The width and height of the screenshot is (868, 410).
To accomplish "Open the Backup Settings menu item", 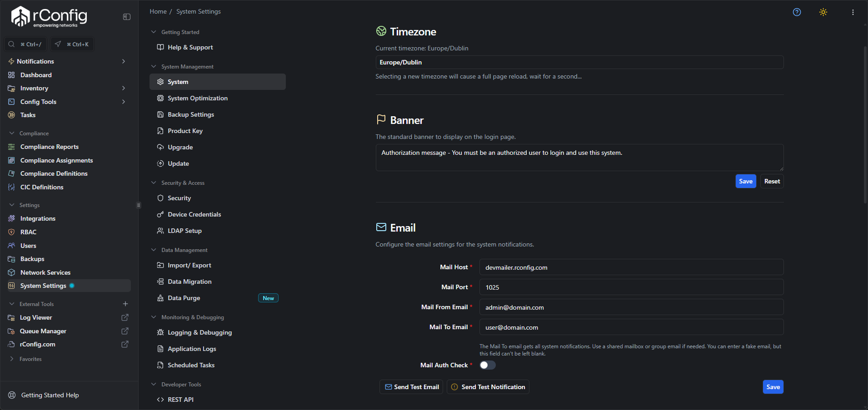I will pos(190,114).
